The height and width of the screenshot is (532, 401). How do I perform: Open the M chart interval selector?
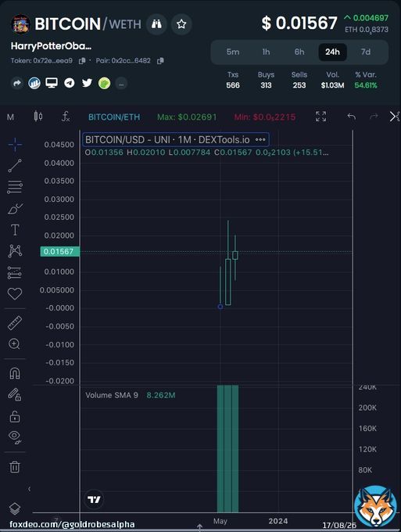[x=10, y=117]
